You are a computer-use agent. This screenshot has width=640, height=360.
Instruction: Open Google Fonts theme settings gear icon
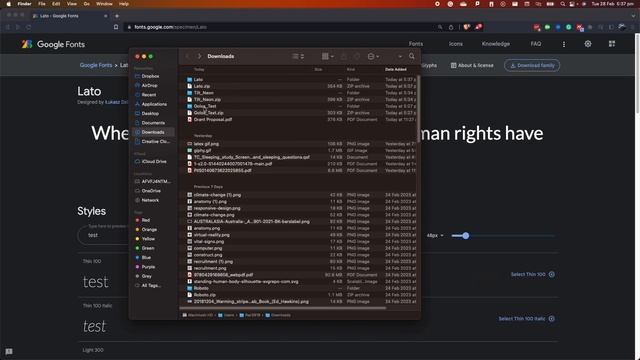(x=588, y=44)
